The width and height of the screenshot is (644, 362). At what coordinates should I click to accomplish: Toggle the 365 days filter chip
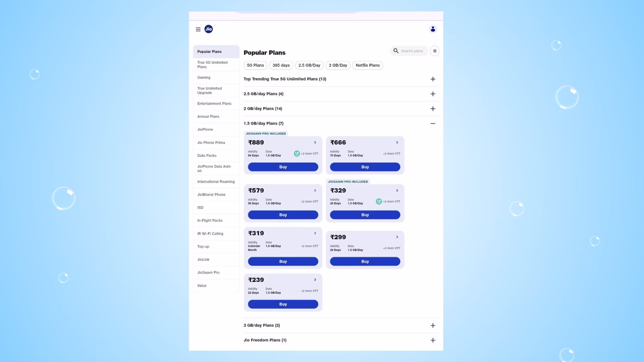(281, 65)
